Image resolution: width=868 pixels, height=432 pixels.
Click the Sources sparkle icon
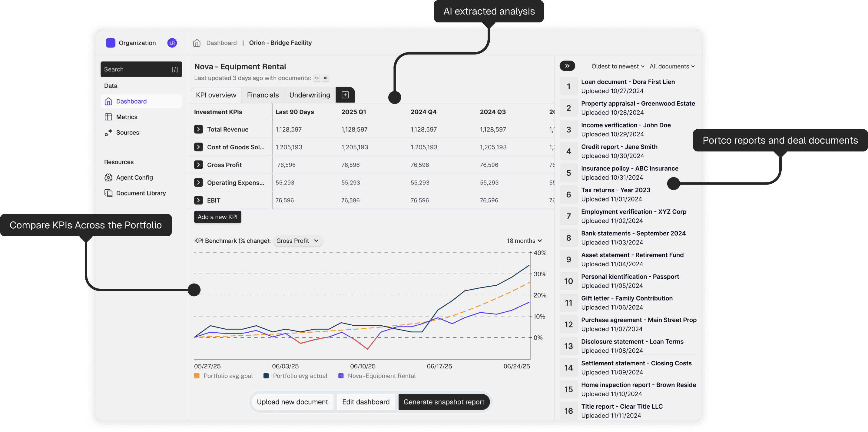[x=108, y=132]
